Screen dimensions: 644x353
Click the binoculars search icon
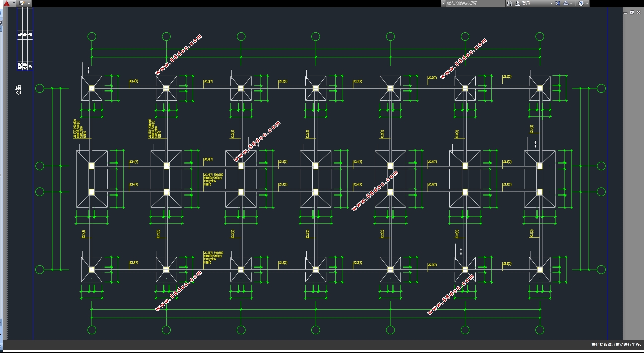(x=510, y=3)
